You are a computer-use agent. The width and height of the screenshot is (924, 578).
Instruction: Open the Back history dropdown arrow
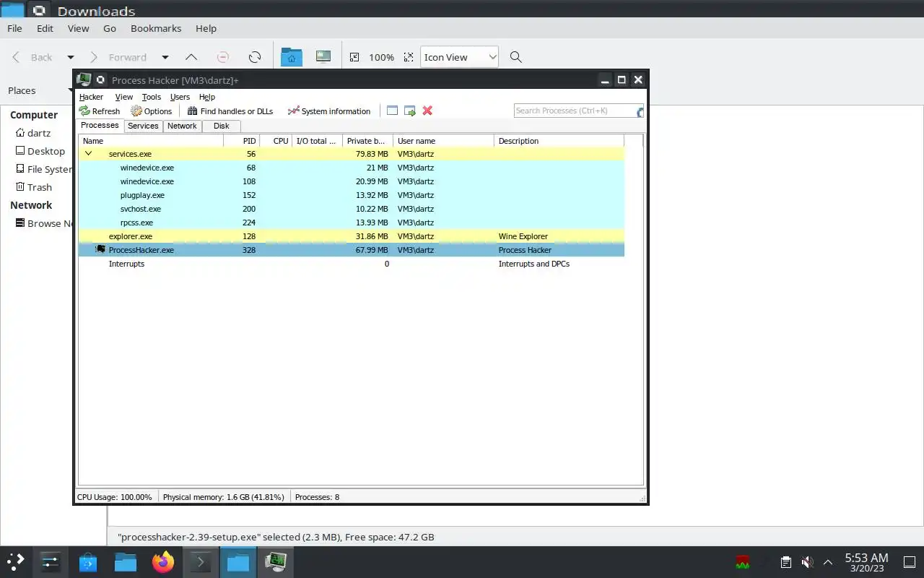[x=71, y=57]
